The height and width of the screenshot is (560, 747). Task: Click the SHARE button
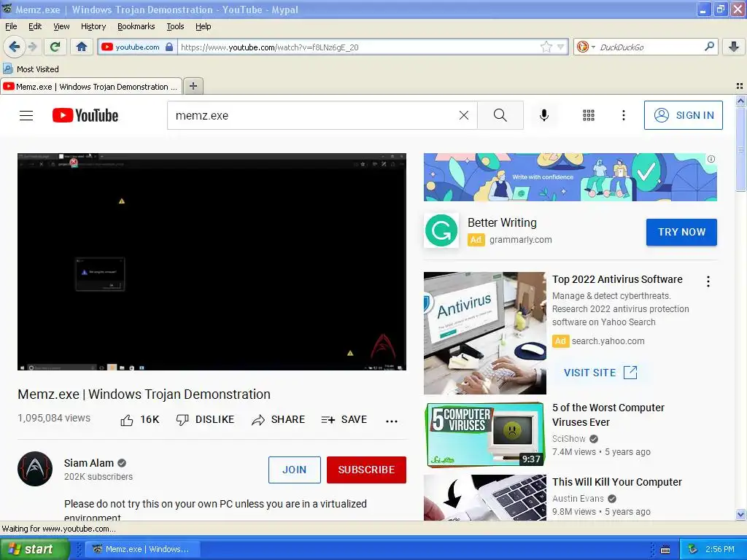(278, 419)
